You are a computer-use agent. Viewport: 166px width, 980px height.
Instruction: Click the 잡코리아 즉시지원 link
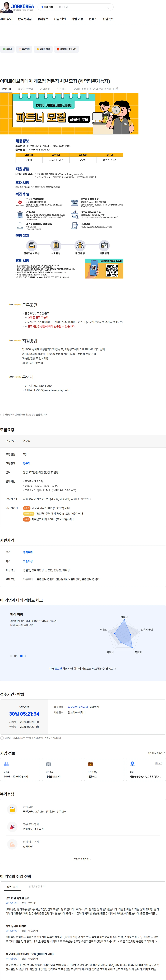coord(78,707)
